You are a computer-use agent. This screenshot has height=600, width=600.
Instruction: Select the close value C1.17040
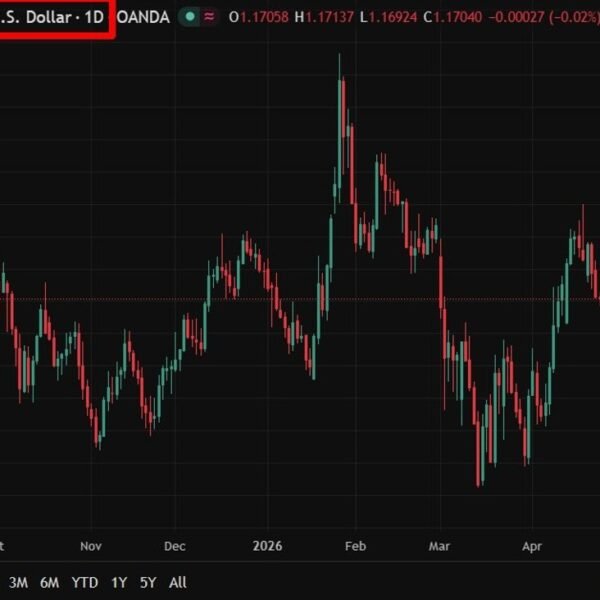pyautogui.click(x=453, y=17)
